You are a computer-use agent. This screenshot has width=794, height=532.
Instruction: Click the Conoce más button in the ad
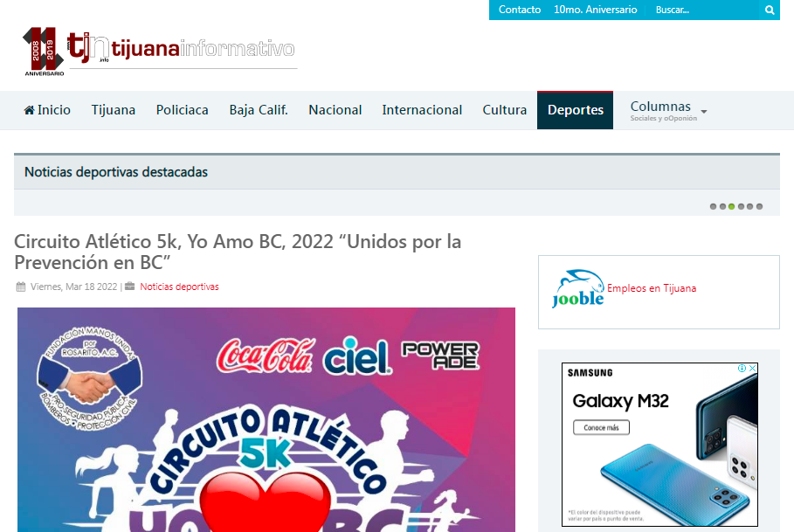(x=601, y=428)
